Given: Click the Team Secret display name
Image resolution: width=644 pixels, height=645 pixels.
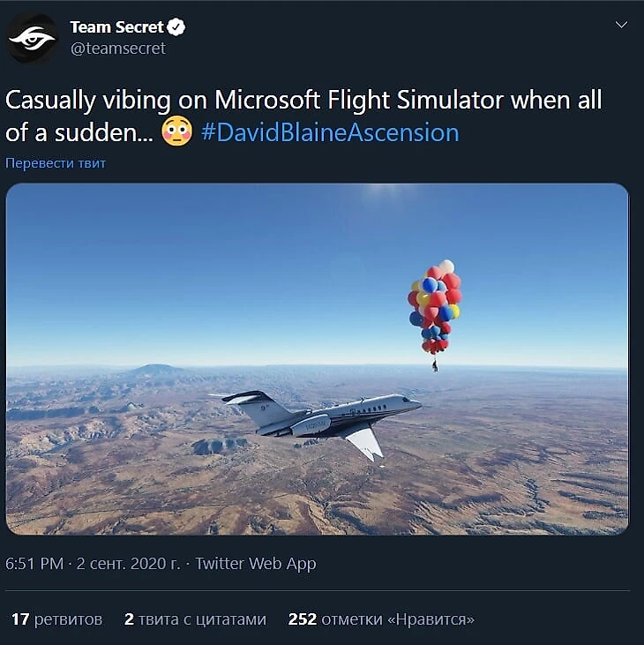Looking at the screenshot, I should tap(116, 27).
